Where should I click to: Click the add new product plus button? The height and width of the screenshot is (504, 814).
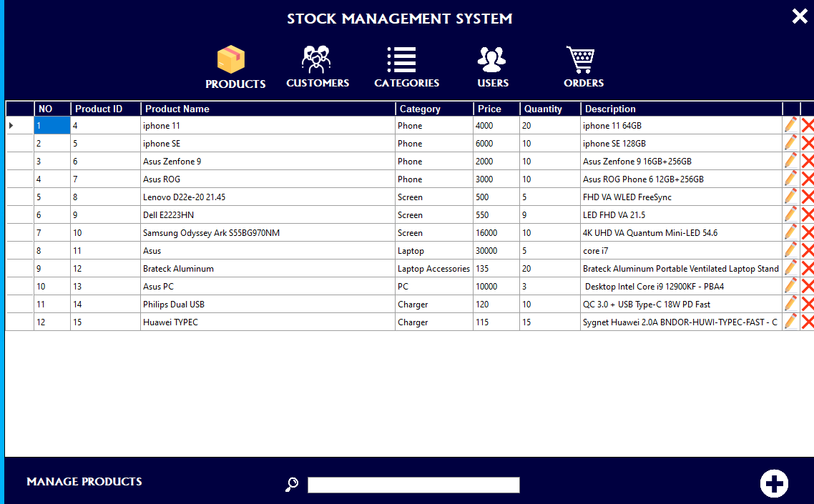(774, 483)
